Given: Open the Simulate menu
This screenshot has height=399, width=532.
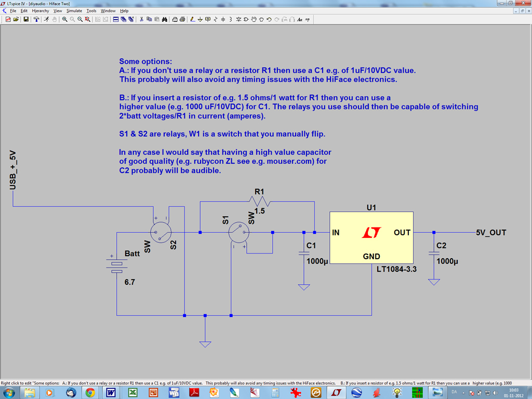Looking at the screenshot, I should [74, 11].
